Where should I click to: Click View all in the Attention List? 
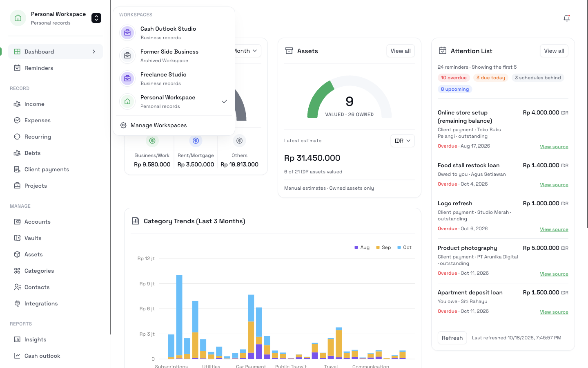(554, 51)
